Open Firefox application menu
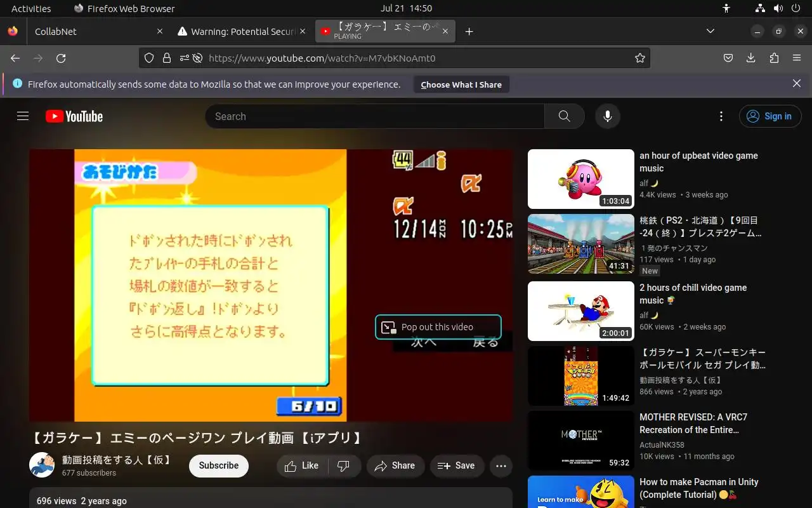812x508 pixels. [x=797, y=58]
